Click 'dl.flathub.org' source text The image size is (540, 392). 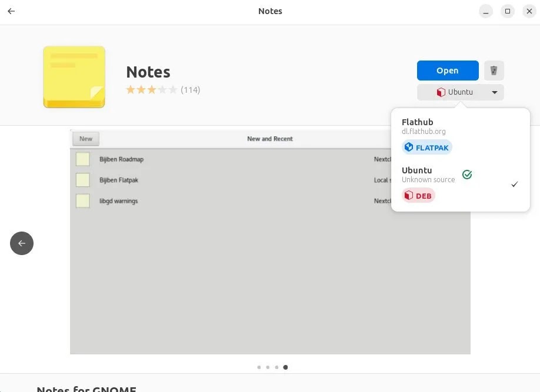click(424, 132)
